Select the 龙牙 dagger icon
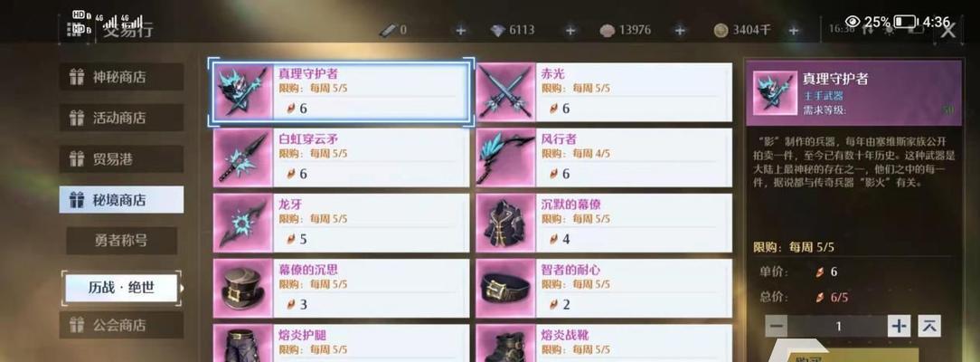This screenshot has width=980, height=362. coord(244,223)
